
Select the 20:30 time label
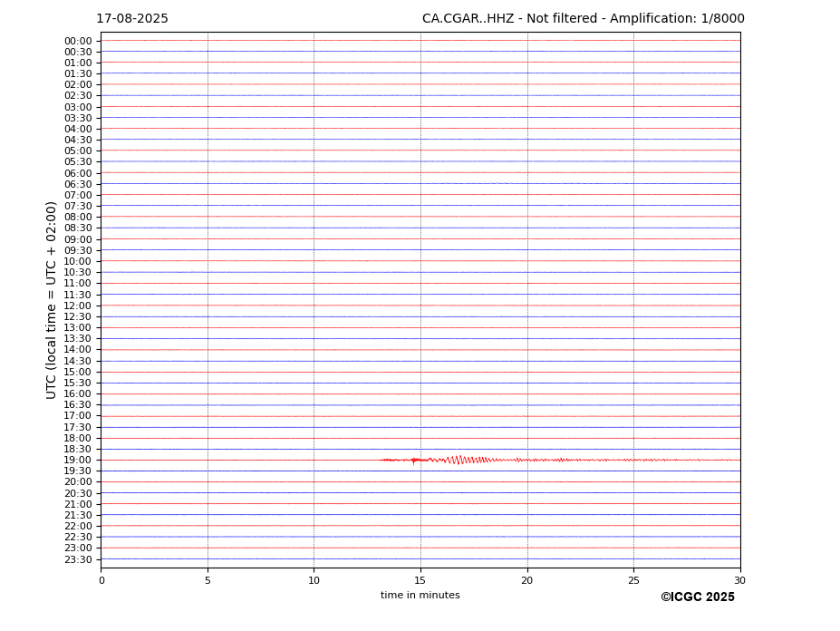click(x=78, y=494)
